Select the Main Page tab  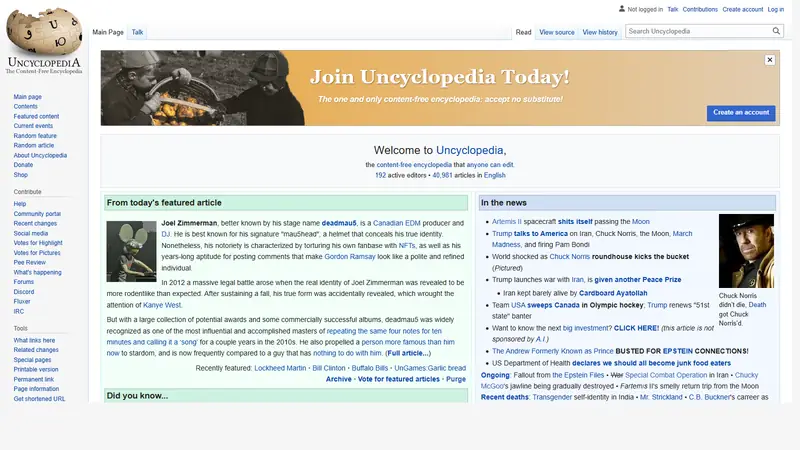(108, 32)
